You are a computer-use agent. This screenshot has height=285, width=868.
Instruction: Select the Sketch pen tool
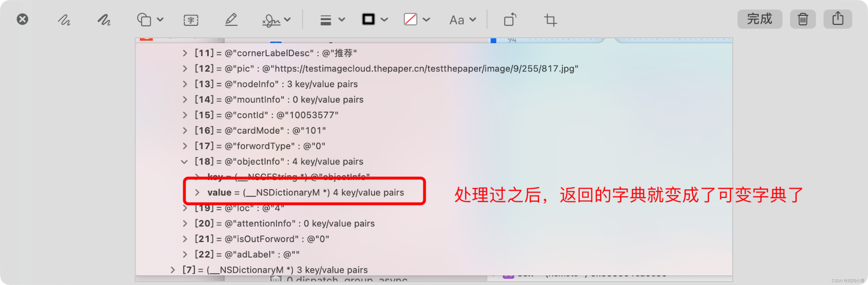tap(64, 20)
